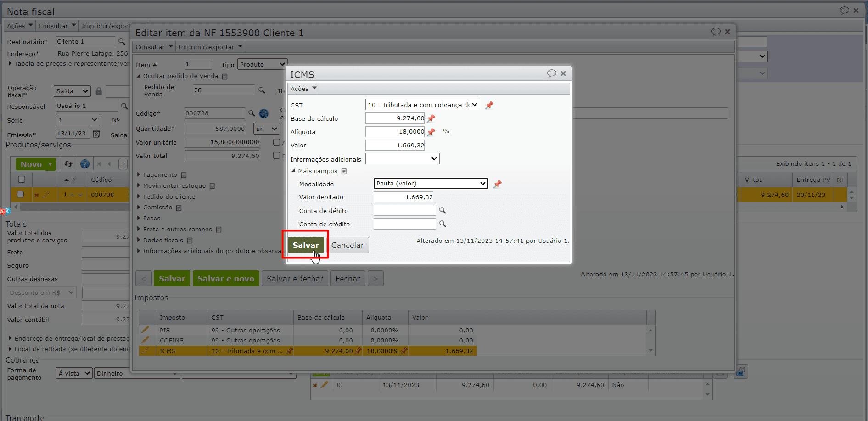Open Consultar menu in Editar item dialog
The height and width of the screenshot is (421, 868).
(x=154, y=47)
